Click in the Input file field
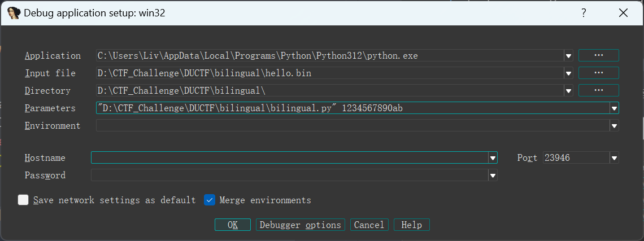Viewport: 644px width, 241px height. coord(330,73)
